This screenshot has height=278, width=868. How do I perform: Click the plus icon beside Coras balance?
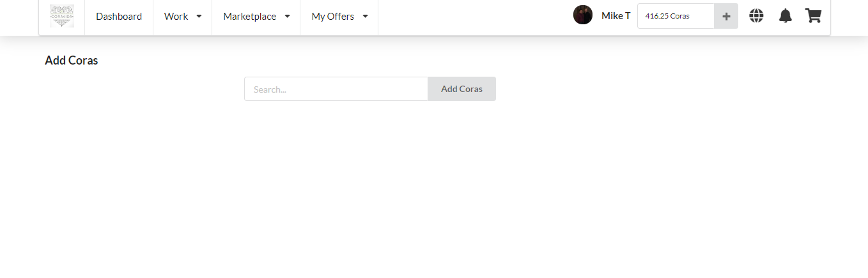726,17
